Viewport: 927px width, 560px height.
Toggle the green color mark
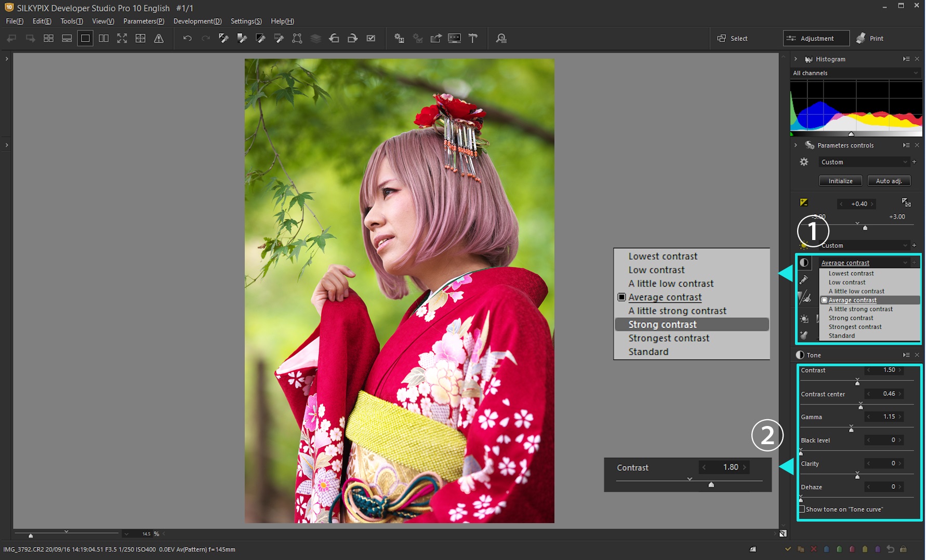click(839, 549)
